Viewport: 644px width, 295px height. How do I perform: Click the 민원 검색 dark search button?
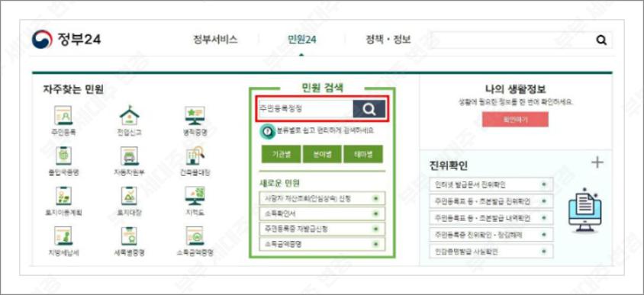tap(369, 109)
